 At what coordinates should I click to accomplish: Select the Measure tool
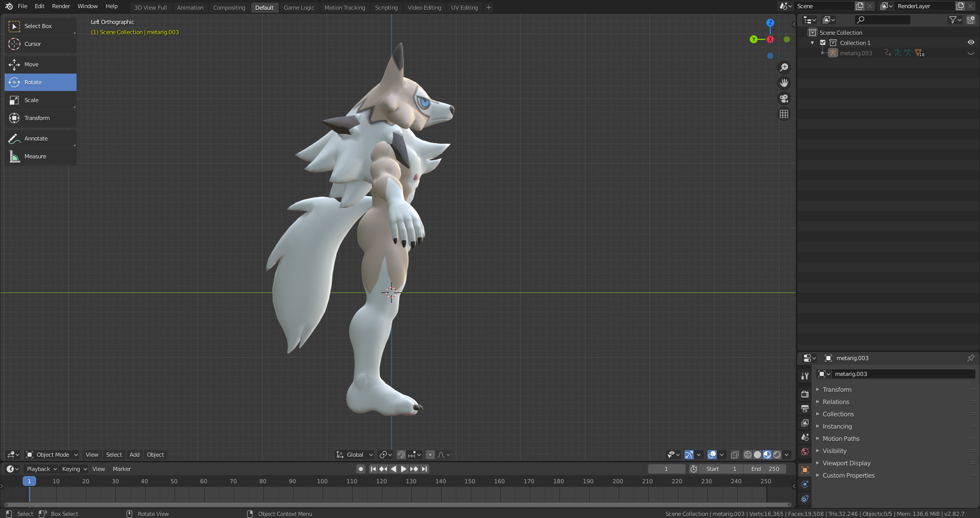[40, 156]
